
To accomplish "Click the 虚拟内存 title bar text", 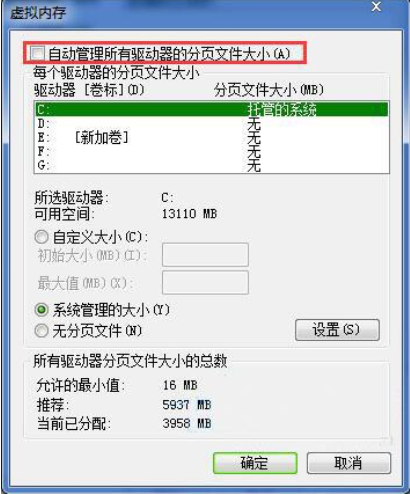I will coord(38,13).
